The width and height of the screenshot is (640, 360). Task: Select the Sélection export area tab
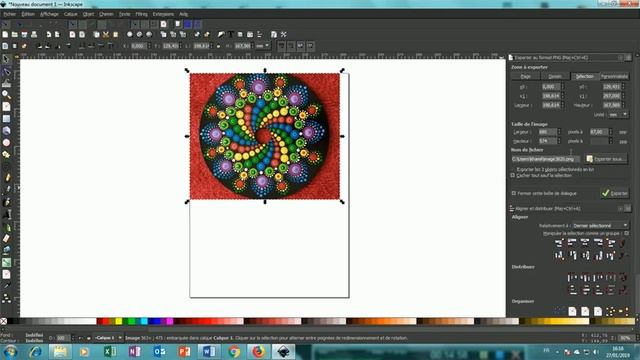click(584, 77)
